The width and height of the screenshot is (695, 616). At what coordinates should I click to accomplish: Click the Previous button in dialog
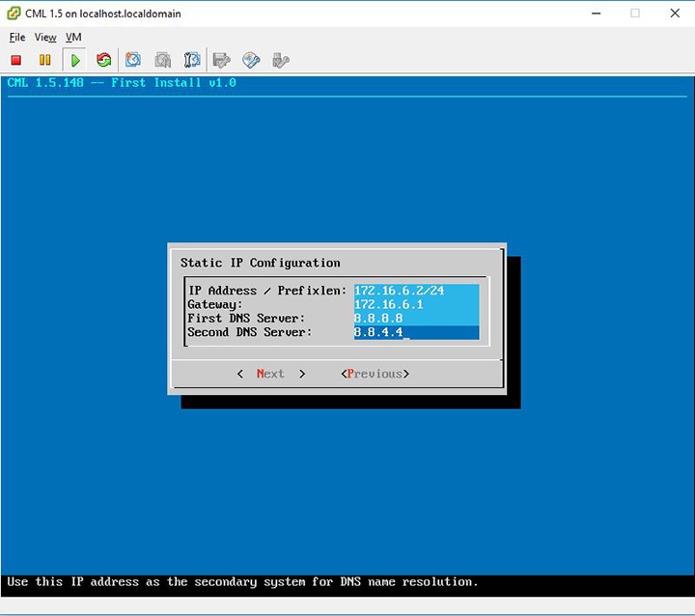coord(375,374)
